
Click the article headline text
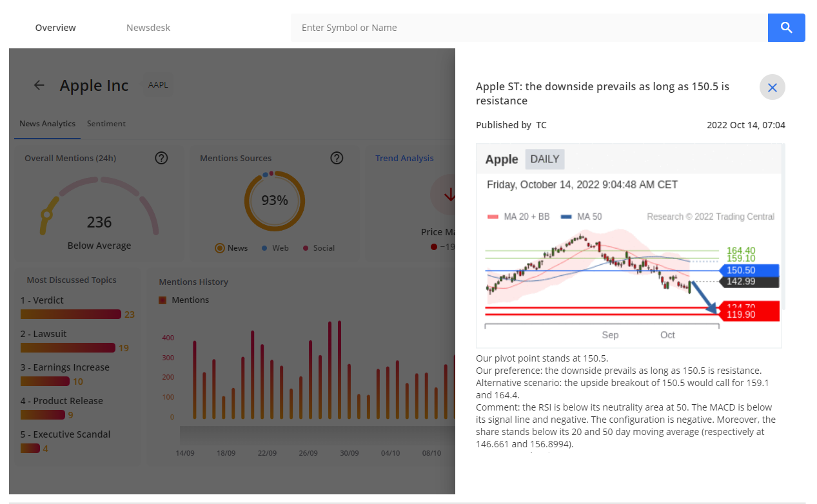(602, 93)
